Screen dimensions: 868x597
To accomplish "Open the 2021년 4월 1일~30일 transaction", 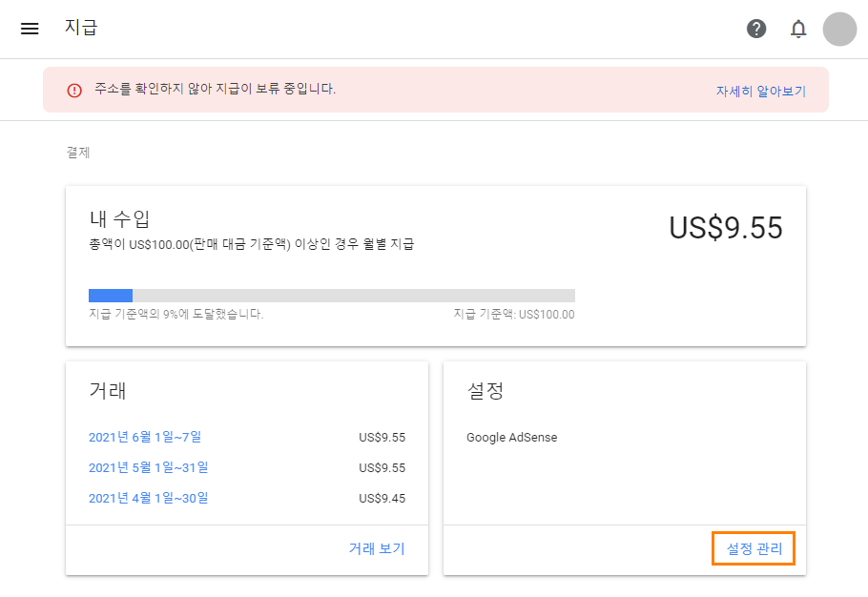I will [149, 498].
